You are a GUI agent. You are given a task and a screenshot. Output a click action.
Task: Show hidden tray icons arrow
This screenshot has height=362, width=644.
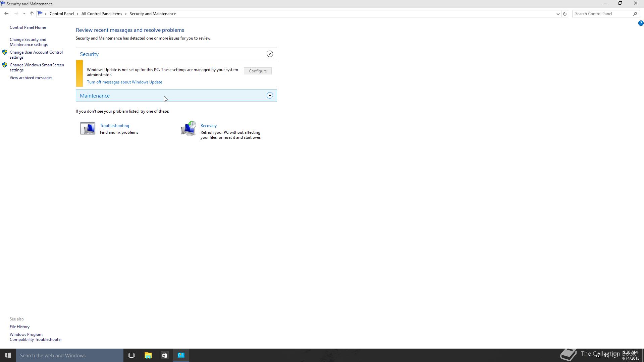[589, 355]
